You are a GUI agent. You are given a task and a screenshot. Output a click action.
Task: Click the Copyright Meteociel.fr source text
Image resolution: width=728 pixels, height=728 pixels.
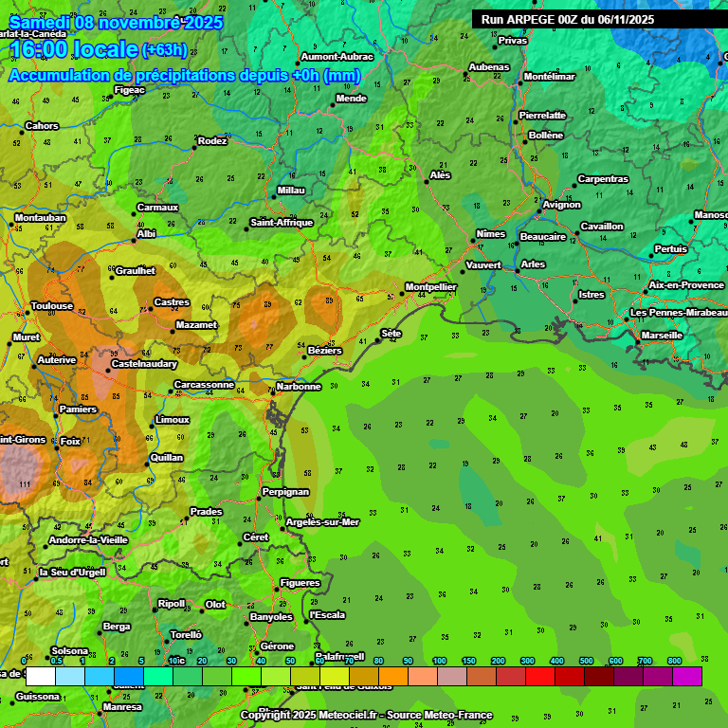click(364, 716)
